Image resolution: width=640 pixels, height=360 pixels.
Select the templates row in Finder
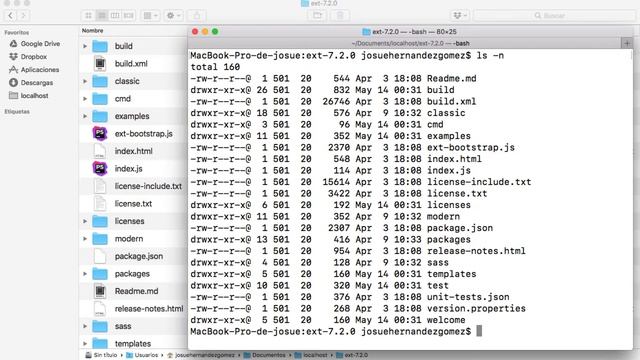tap(133, 344)
